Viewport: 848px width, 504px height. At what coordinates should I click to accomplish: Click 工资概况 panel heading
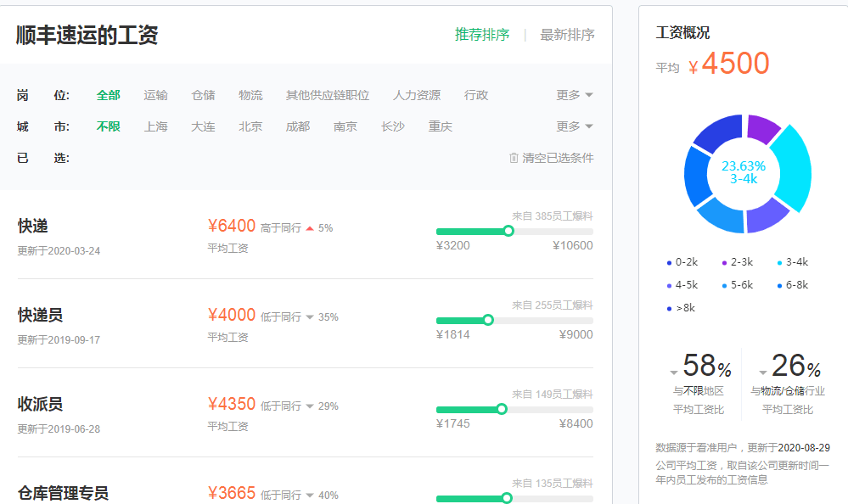pyautogui.click(x=682, y=33)
